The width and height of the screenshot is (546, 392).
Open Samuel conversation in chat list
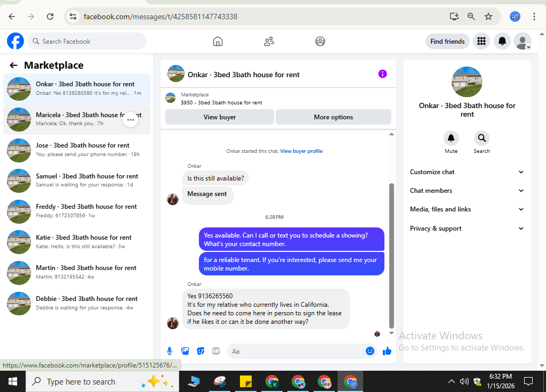tap(77, 181)
